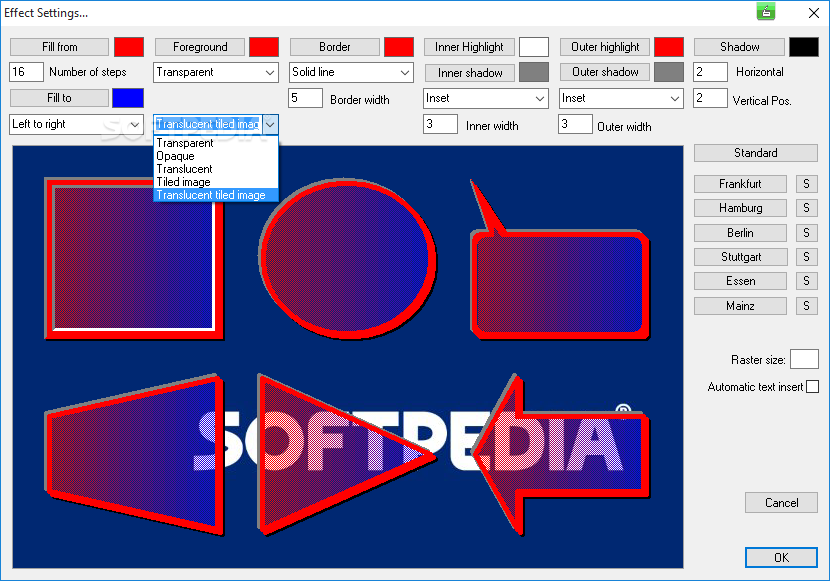The height and width of the screenshot is (581, 830).
Task: Open the white Inner Highlight swatch
Action: coord(534,47)
